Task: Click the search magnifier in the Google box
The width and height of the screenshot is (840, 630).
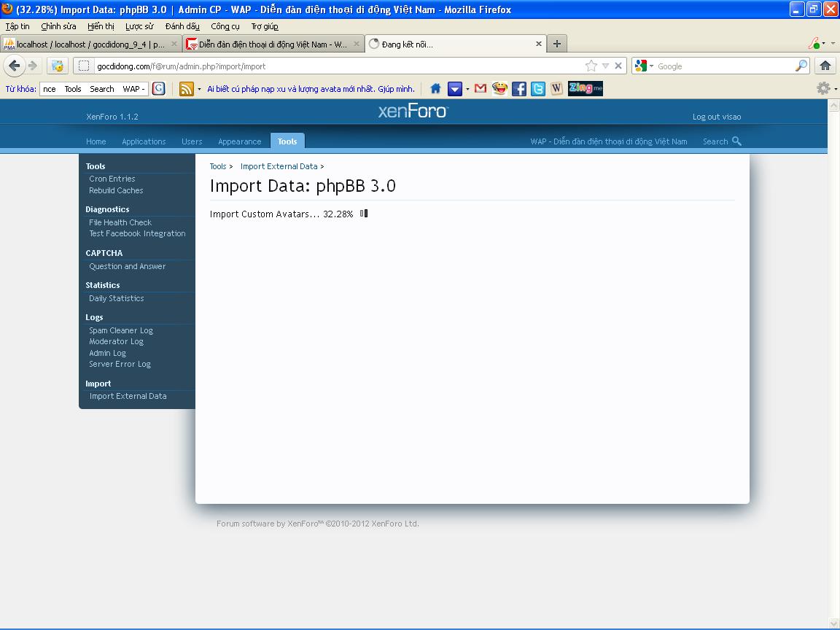Action: pyautogui.click(x=801, y=66)
